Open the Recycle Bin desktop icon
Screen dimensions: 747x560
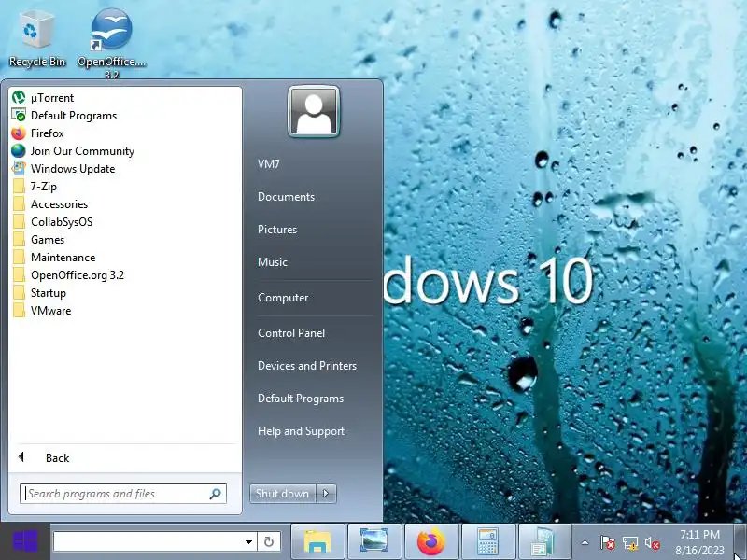click(x=36, y=38)
